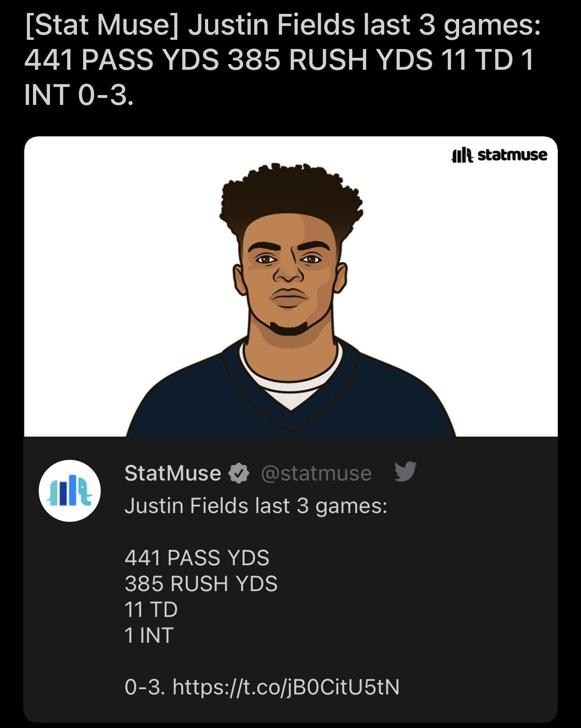Click the '0-3.' record text in tweet
Image resolution: width=581 pixels, height=728 pixels.
145,687
